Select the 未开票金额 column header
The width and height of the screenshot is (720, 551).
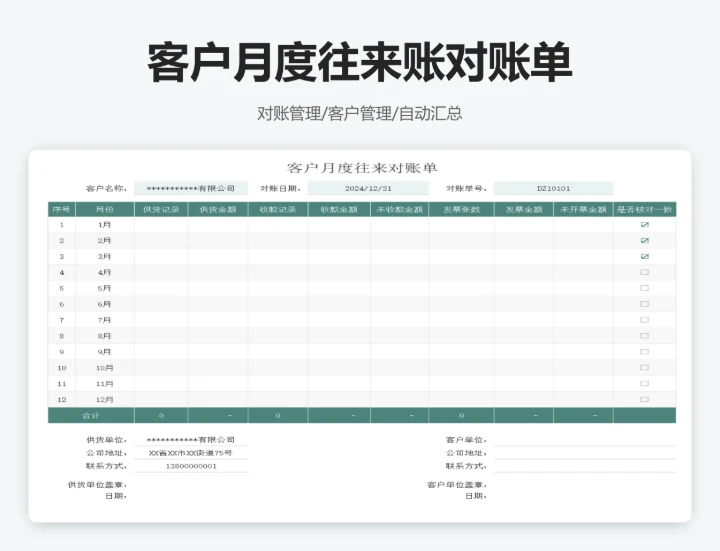pyautogui.click(x=583, y=209)
